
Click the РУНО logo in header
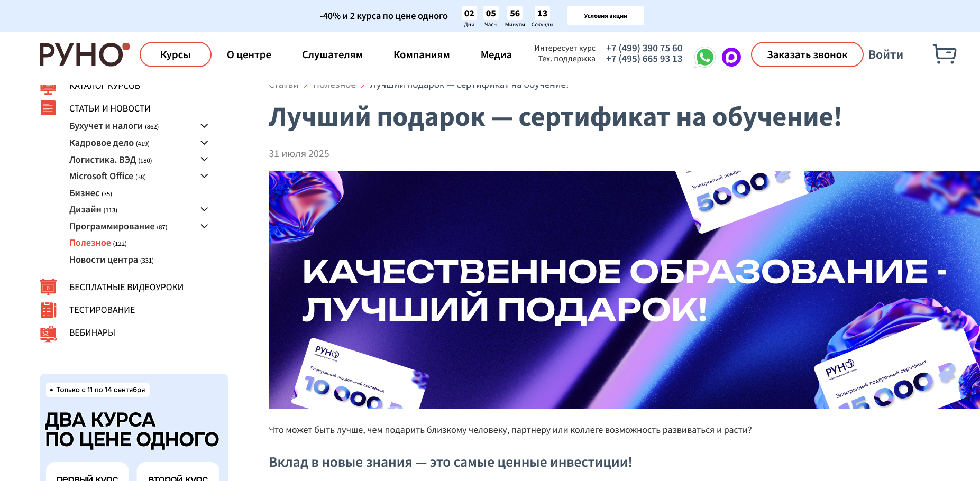pos(84,54)
